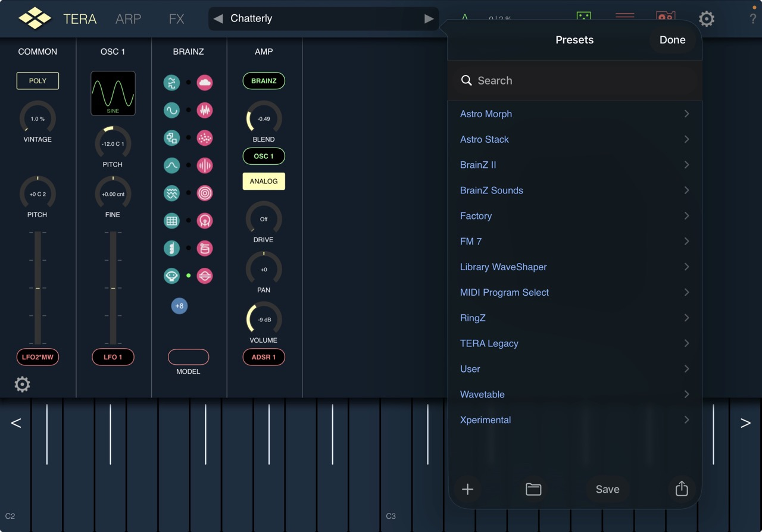This screenshot has width=762, height=532.
Task: Choose the pink concentric rings BrainZ model
Action: click(x=205, y=193)
